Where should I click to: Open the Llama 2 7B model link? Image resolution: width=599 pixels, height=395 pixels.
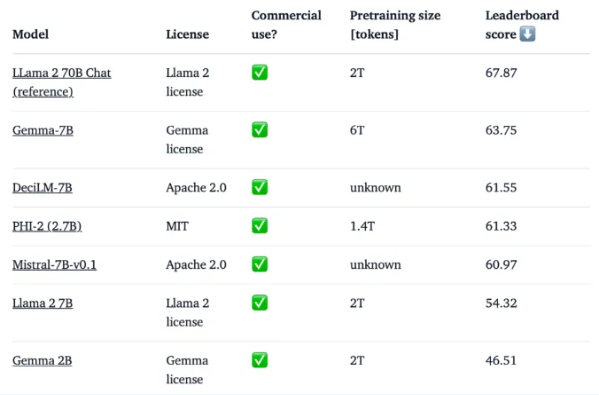[x=42, y=303]
